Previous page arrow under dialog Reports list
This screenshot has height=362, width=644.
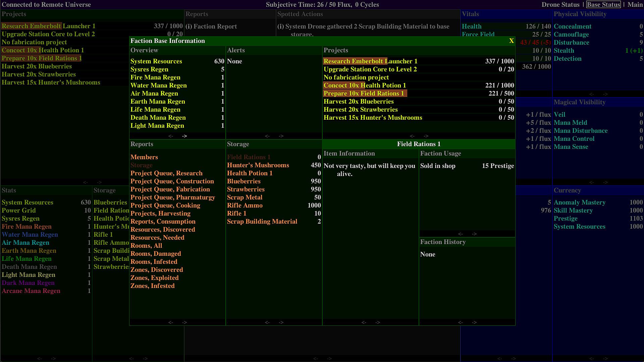coord(170,322)
